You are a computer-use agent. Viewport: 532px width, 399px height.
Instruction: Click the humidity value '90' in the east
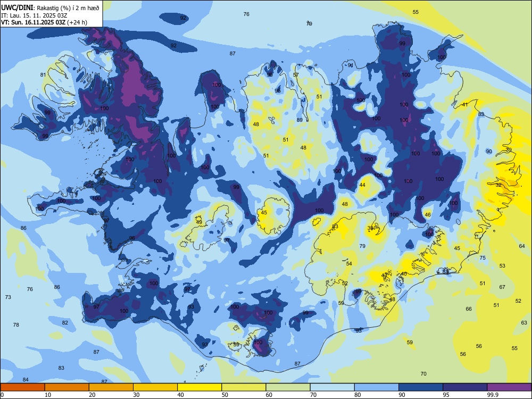point(488,152)
